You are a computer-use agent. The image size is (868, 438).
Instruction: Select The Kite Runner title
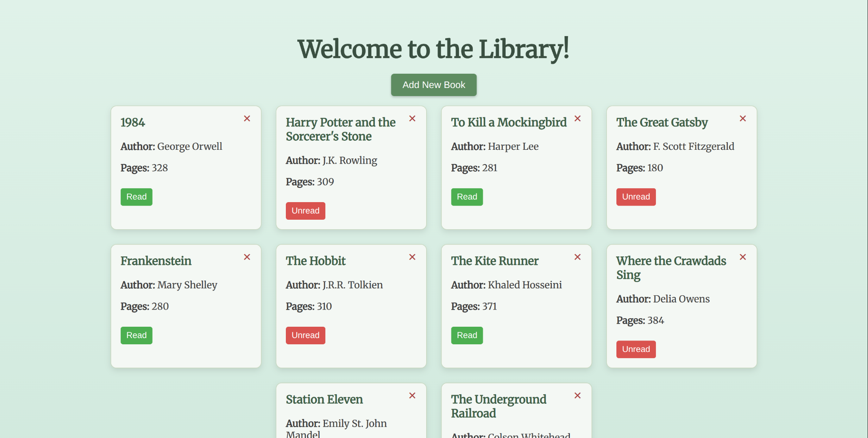point(495,261)
